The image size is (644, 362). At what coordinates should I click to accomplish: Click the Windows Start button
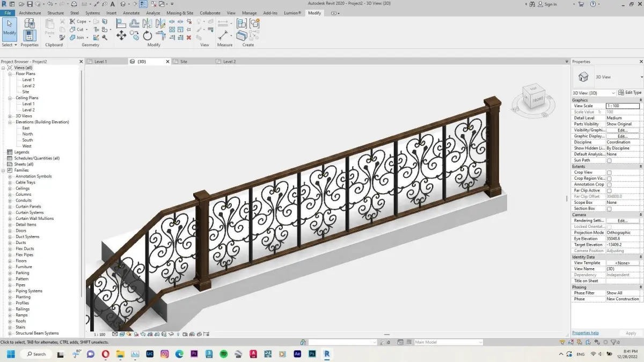tap(10, 354)
